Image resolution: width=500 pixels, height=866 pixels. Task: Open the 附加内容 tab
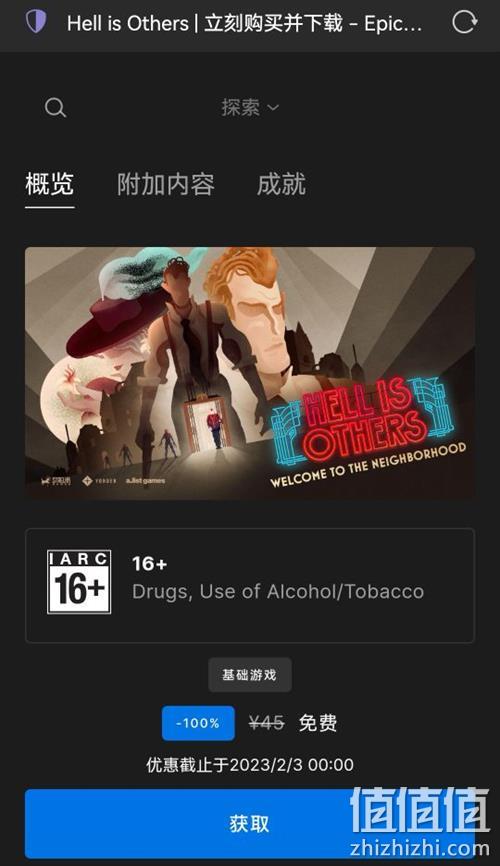point(165,184)
